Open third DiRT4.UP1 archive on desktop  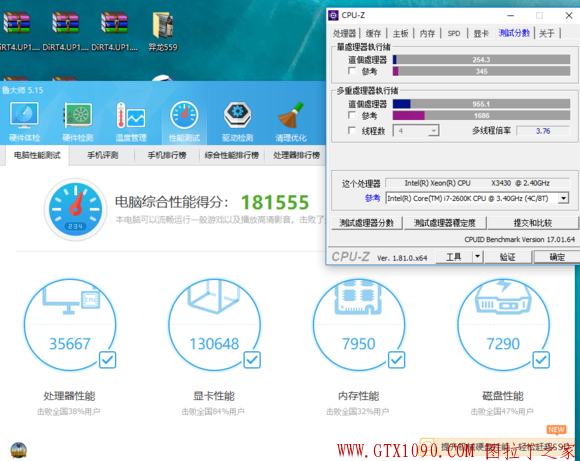[114, 31]
